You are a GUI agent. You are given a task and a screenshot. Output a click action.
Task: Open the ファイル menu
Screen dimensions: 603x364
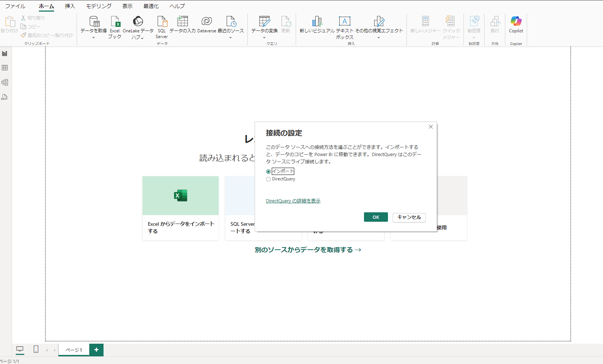tap(15, 6)
